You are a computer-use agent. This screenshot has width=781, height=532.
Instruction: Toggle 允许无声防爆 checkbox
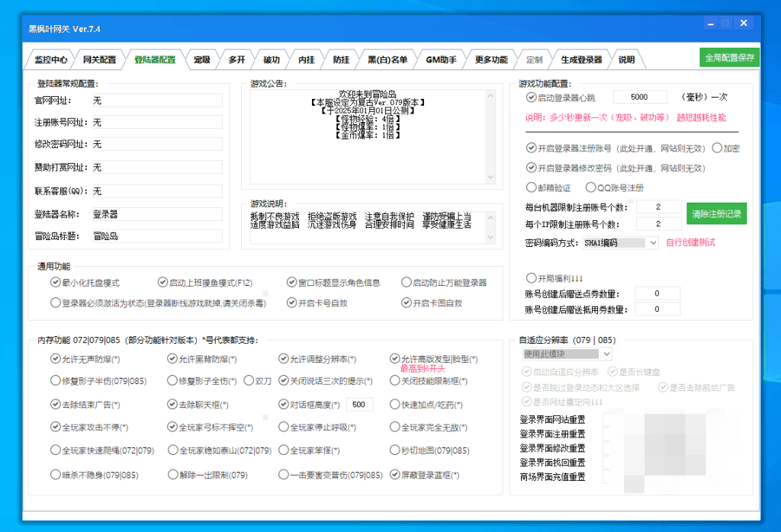point(55,359)
